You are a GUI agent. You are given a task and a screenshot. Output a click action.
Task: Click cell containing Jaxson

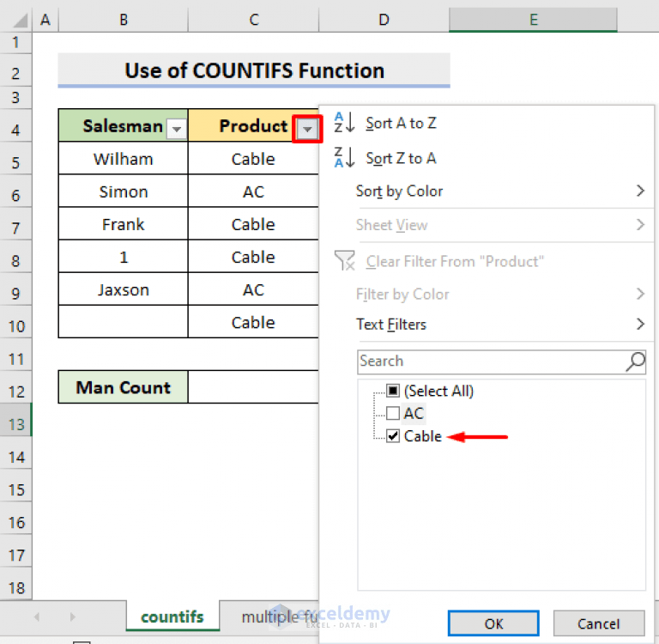click(x=124, y=290)
